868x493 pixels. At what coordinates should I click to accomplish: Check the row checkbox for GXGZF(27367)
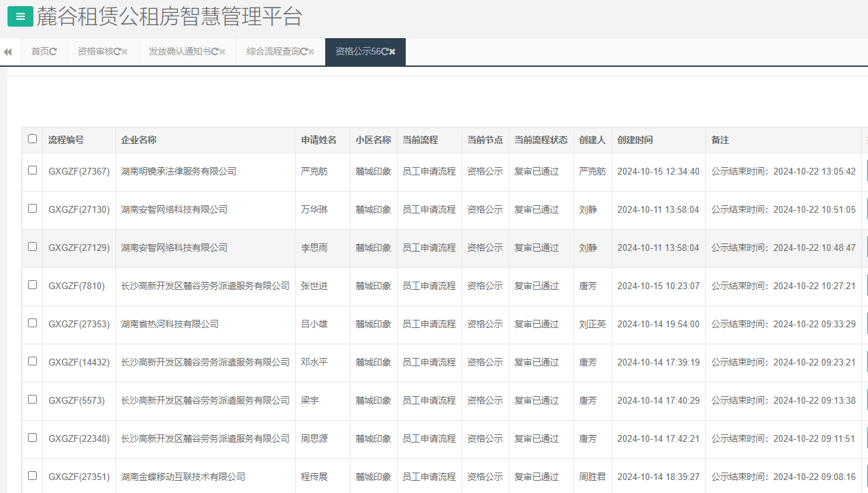[x=32, y=171]
